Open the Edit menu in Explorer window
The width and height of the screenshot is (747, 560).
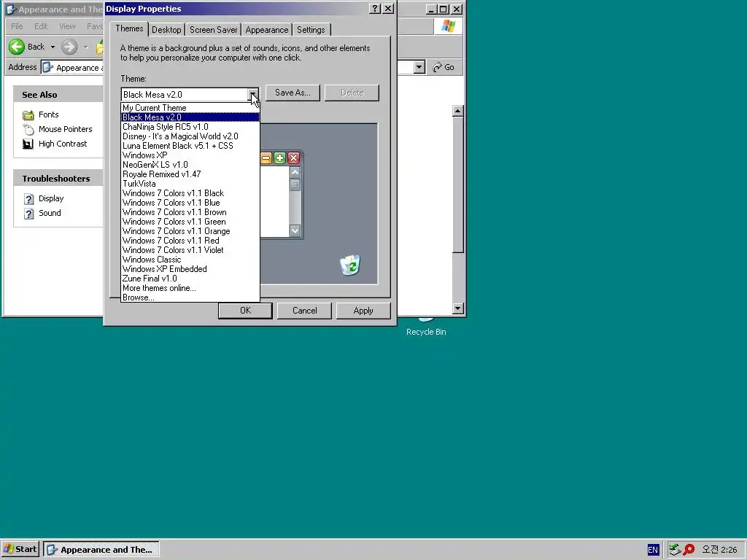pyautogui.click(x=41, y=26)
